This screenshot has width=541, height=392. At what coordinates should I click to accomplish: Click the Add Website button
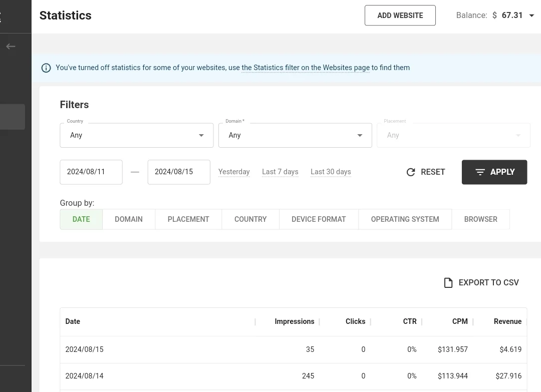point(400,16)
